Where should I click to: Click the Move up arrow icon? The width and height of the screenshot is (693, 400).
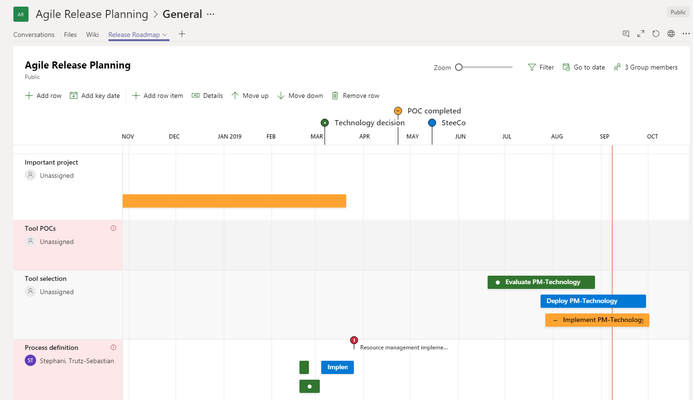(x=235, y=95)
